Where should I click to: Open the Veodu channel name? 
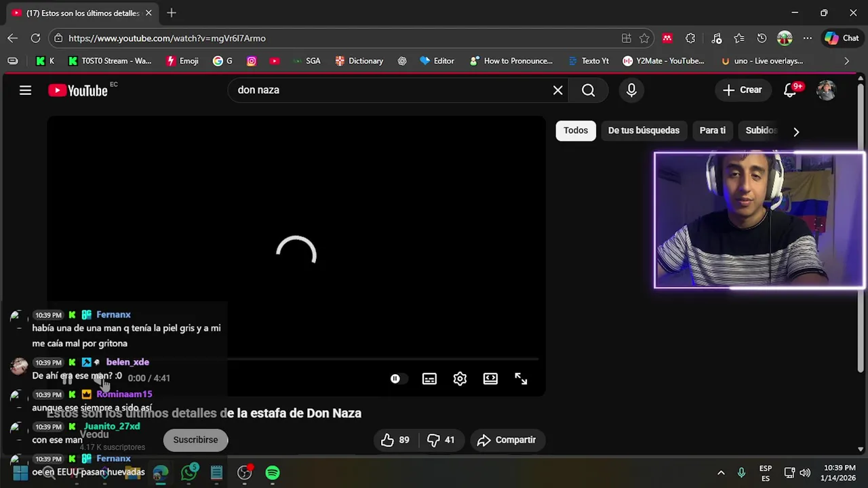click(x=94, y=434)
